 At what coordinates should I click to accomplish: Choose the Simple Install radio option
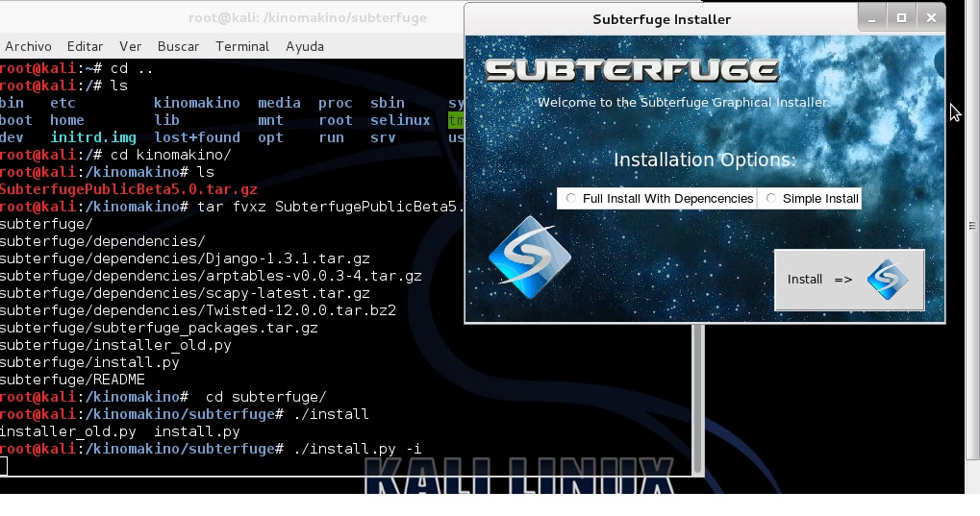[x=771, y=199]
